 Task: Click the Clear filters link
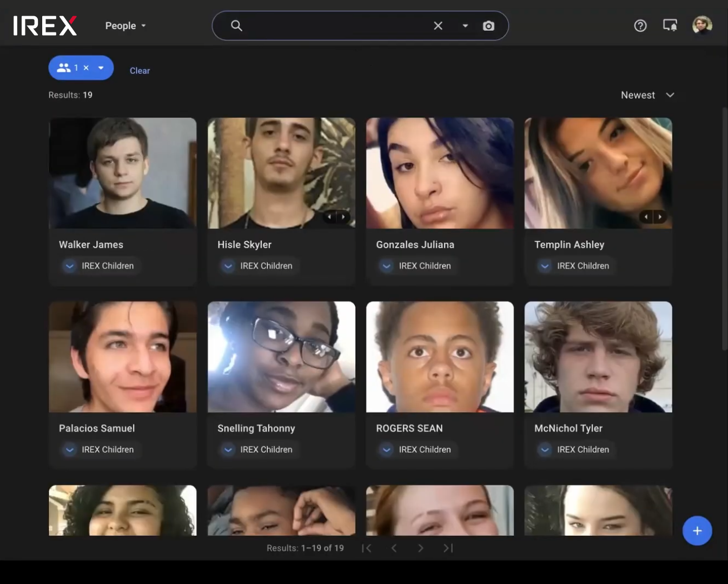(x=140, y=71)
